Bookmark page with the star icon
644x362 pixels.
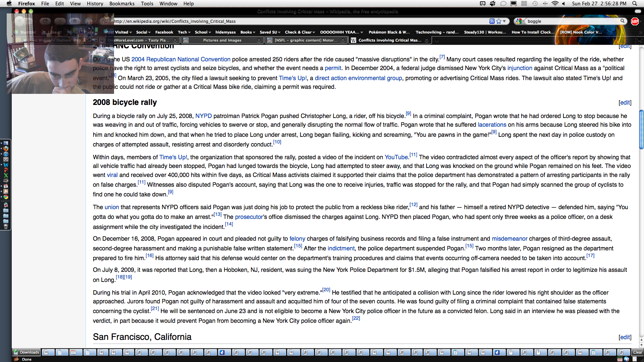(x=499, y=21)
